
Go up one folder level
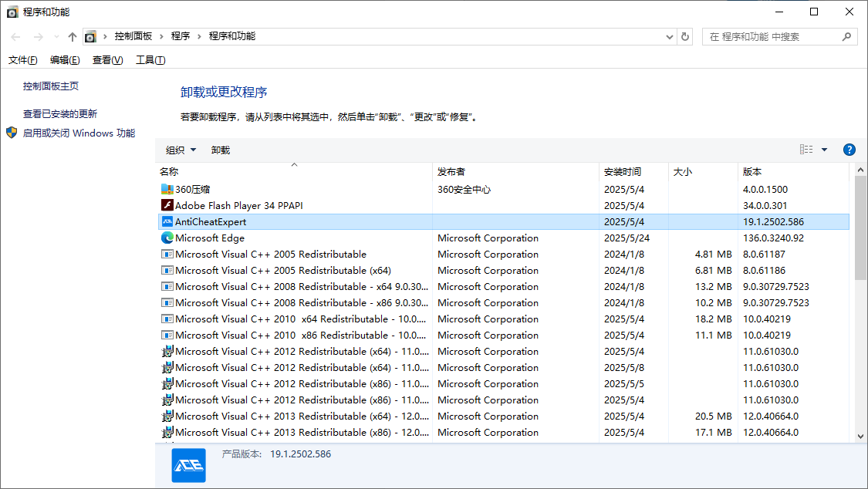(x=72, y=36)
